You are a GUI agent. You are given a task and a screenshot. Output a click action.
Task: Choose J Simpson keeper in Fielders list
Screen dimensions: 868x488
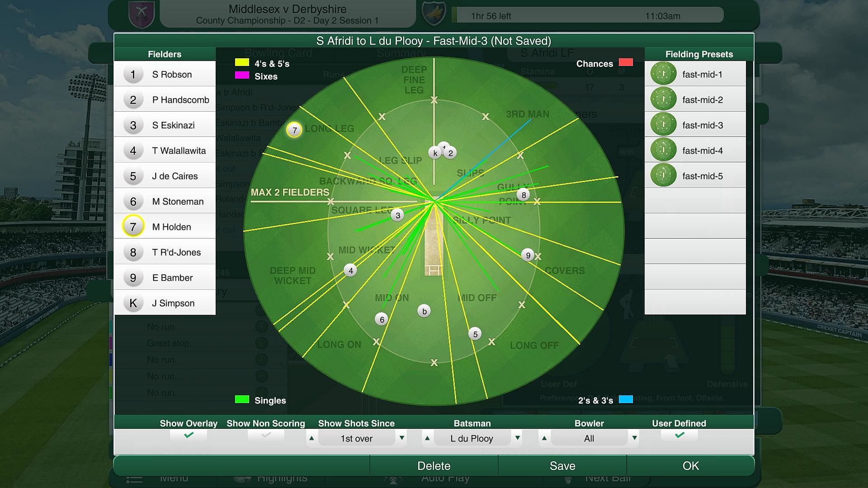(x=173, y=303)
